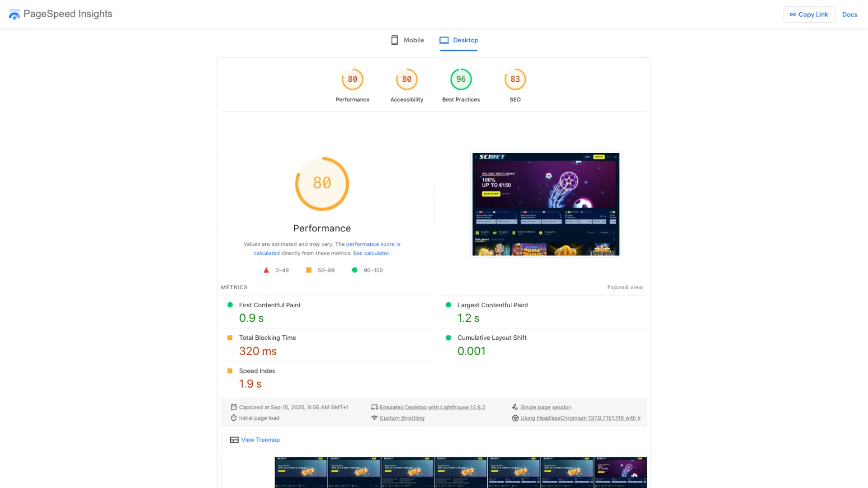Screen dimensions: 868x488
Task: Switch to the Mobile tab
Action: (x=414, y=40)
